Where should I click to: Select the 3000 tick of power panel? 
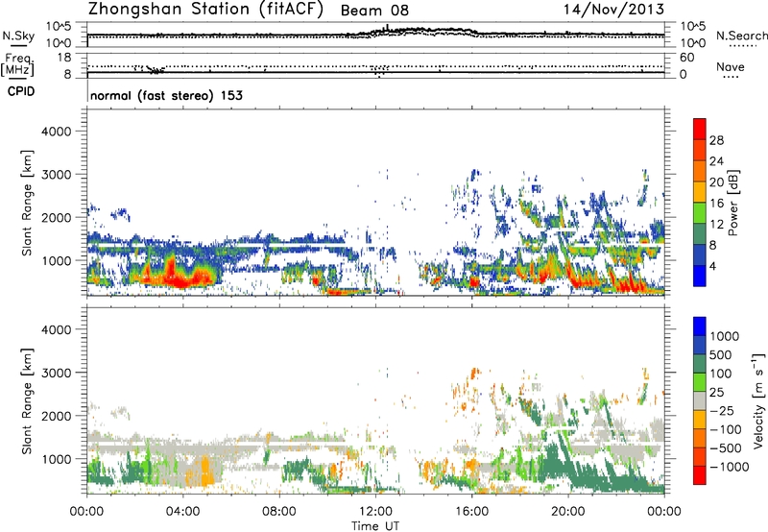pyautogui.click(x=56, y=175)
